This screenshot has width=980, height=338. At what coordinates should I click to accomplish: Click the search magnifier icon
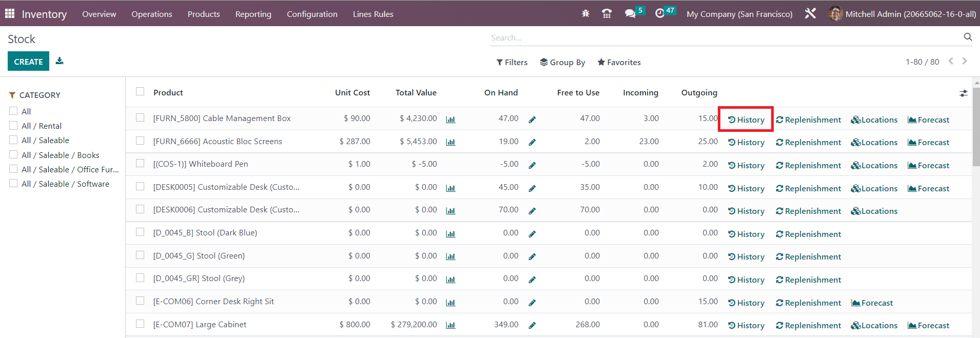coord(968,37)
